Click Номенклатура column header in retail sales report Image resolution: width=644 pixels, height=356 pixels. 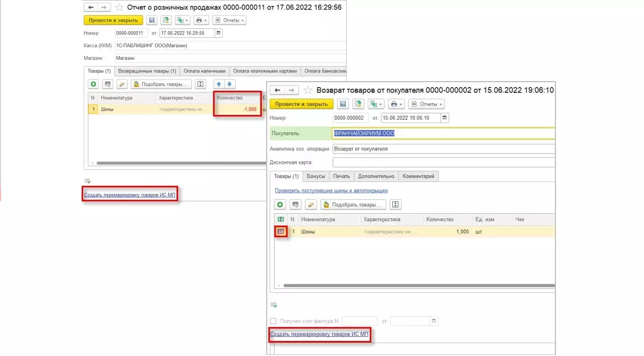tap(126, 98)
